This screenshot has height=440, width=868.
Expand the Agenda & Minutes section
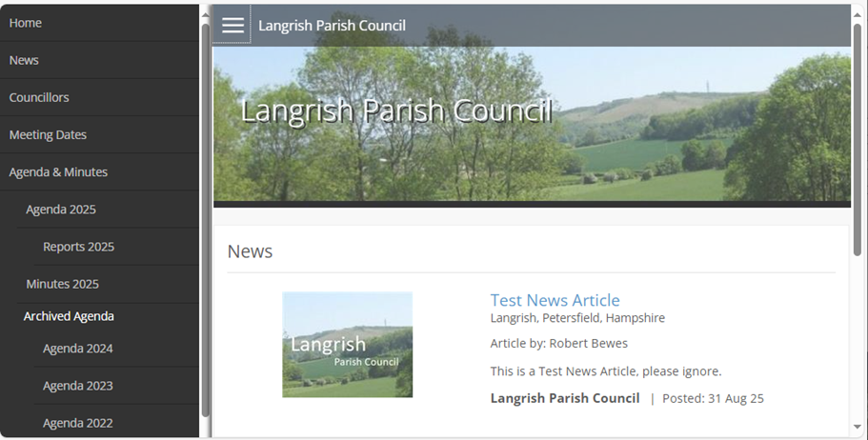(x=58, y=172)
